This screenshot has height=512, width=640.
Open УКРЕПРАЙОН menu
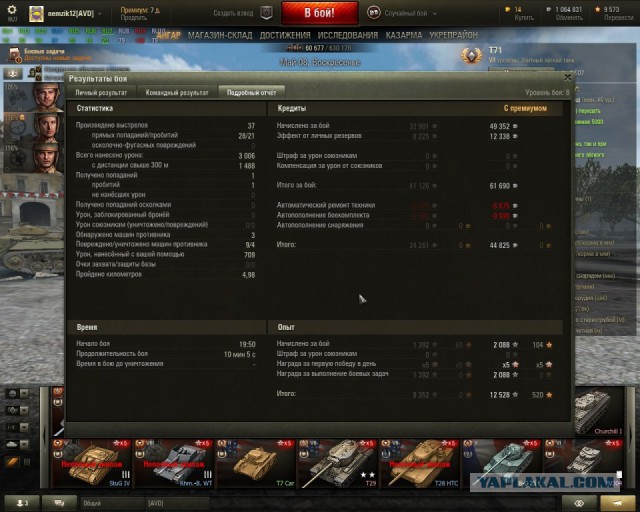point(453,36)
